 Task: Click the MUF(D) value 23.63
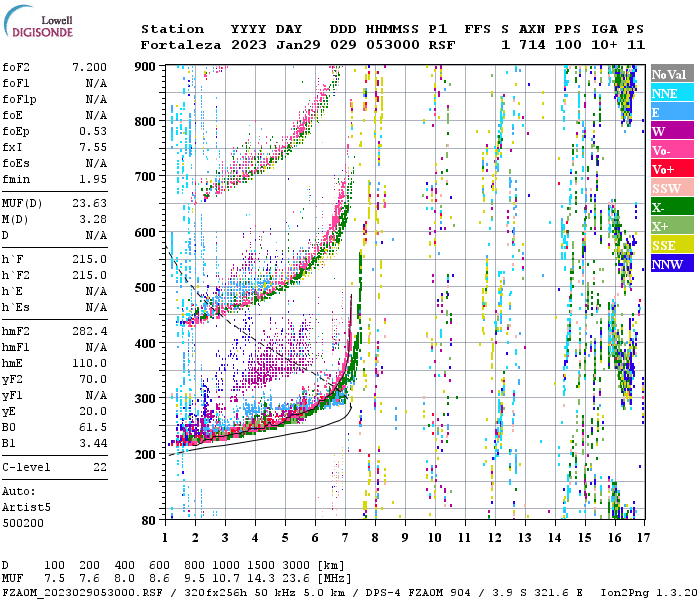[89, 203]
